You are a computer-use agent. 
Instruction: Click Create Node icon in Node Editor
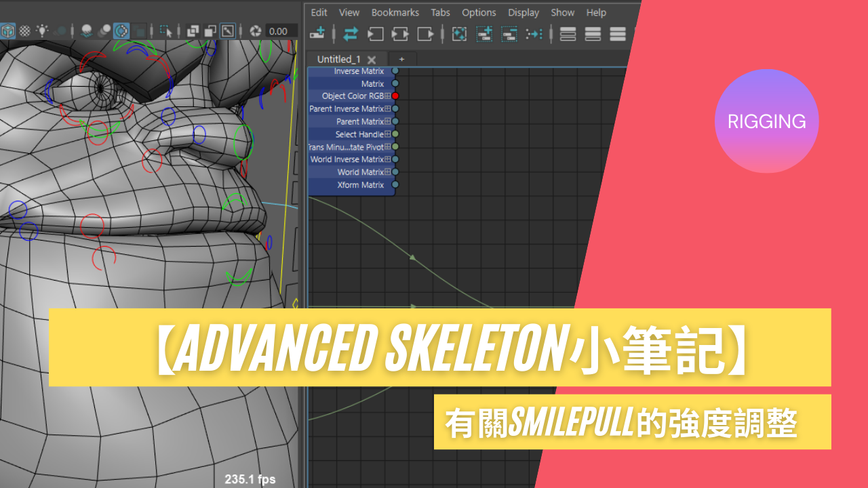pos(317,33)
